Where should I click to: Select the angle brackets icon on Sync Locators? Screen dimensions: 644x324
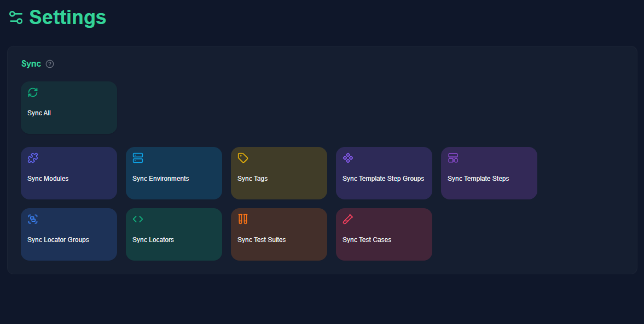138,219
